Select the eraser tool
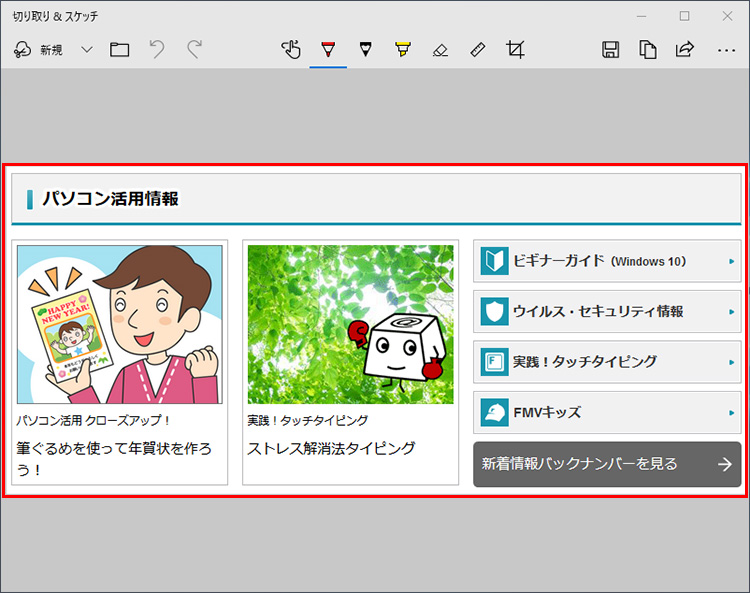 tap(440, 49)
